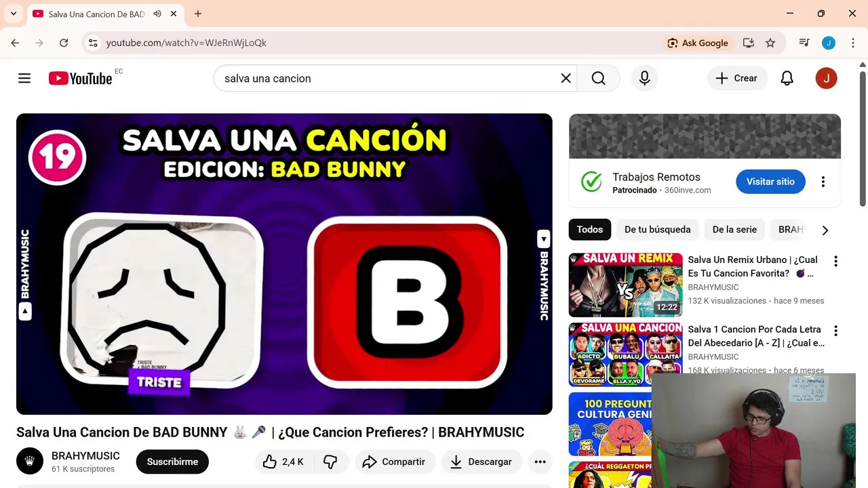The height and width of the screenshot is (488, 868).
Task: View site information icon in address bar
Action: (x=93, y=43)
